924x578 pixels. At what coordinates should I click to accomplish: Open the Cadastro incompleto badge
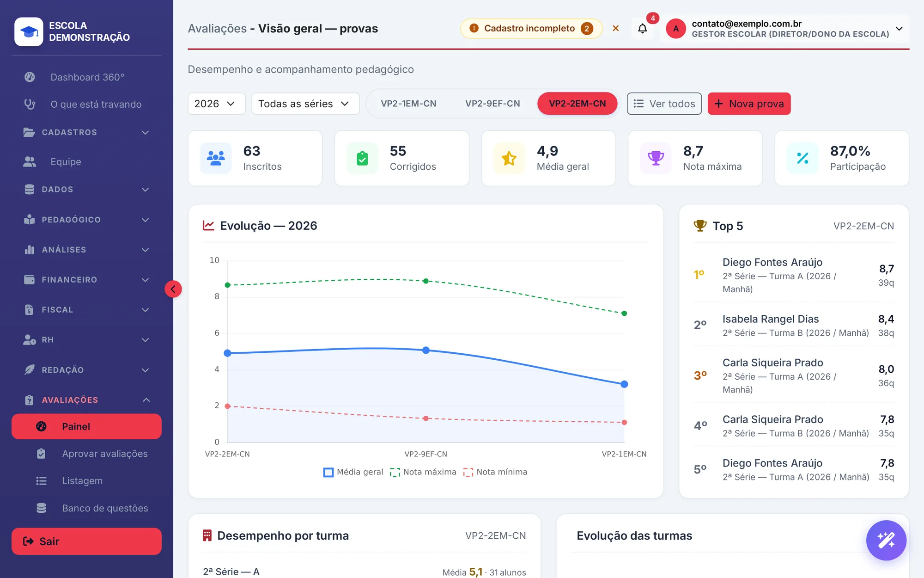[531, 28]
